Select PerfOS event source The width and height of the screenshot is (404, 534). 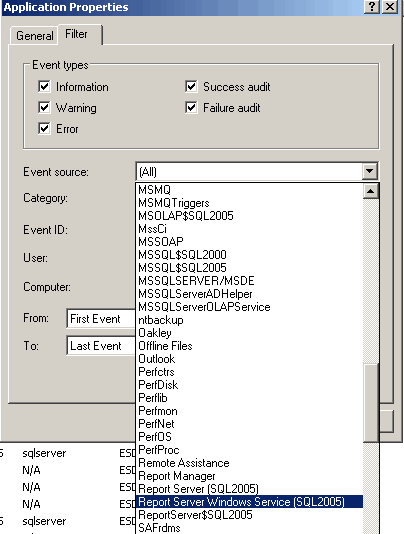pyautogui.click(x=250, y=437)
